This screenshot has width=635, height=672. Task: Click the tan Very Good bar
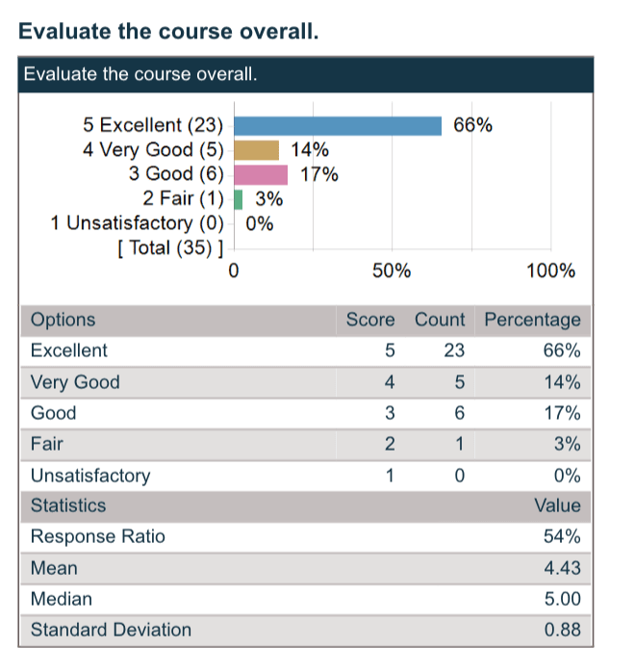257,150
